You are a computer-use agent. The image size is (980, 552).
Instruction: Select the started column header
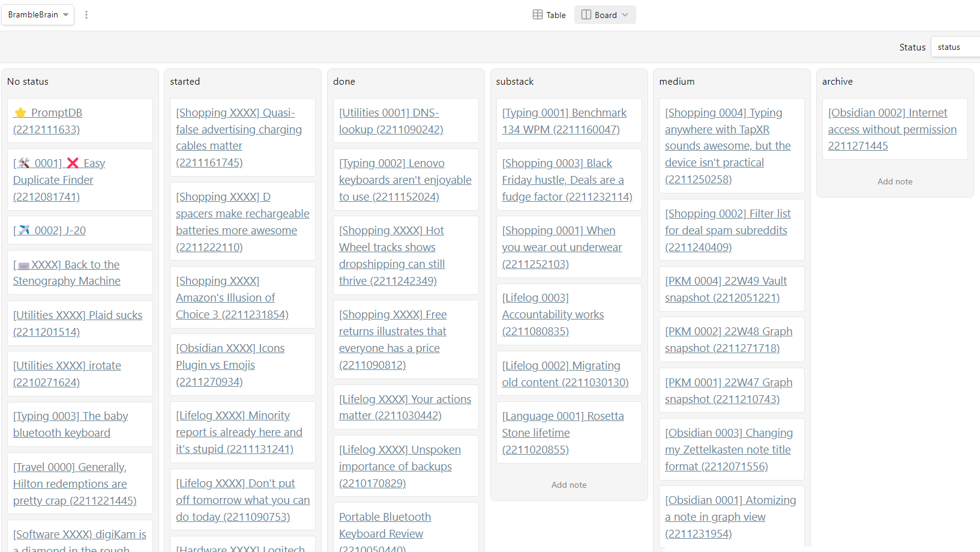[x=185, y=81]
